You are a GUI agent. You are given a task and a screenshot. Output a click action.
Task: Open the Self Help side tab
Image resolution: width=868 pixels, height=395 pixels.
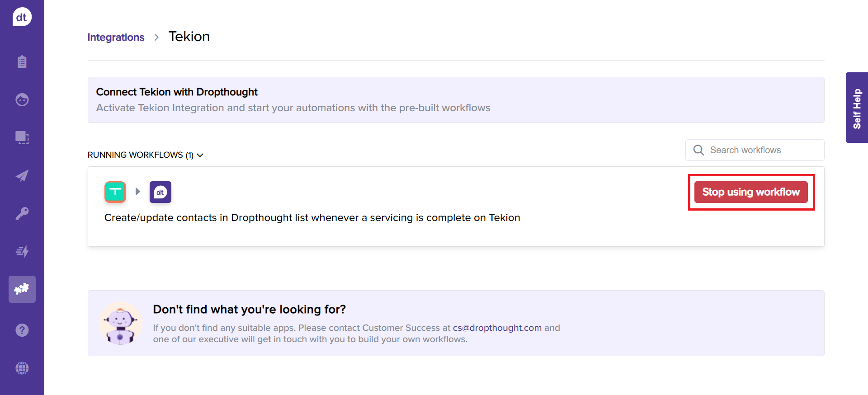[857, 108]
